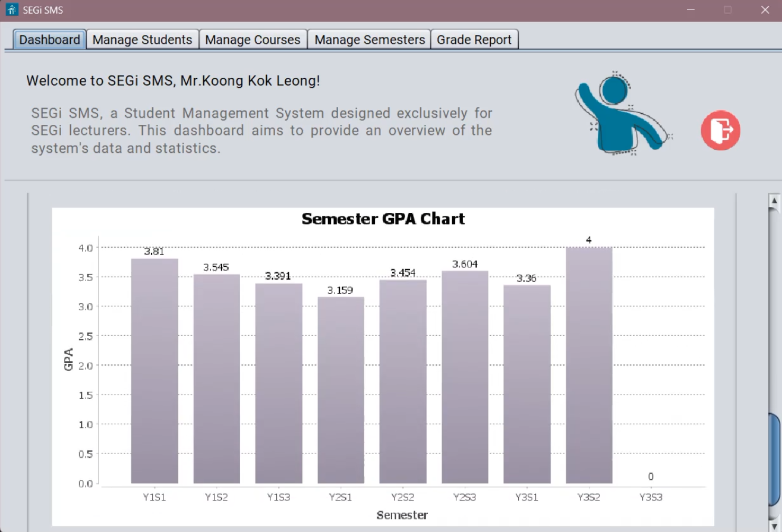Image resolution: width=782 pixels, height=532 pixels.
Task: Click the waving person illustration
Action: click(x=618, y=113)
